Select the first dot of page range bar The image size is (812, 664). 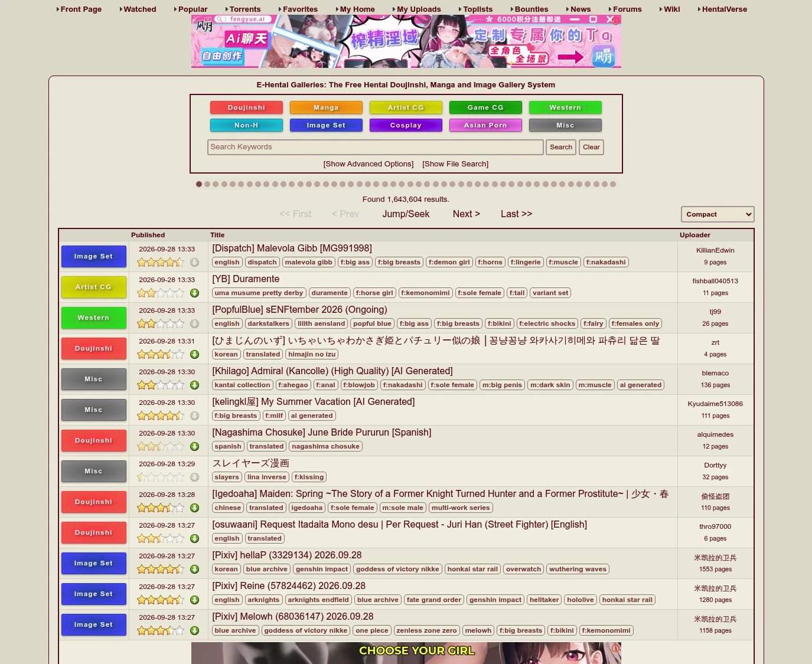(199, 184)
